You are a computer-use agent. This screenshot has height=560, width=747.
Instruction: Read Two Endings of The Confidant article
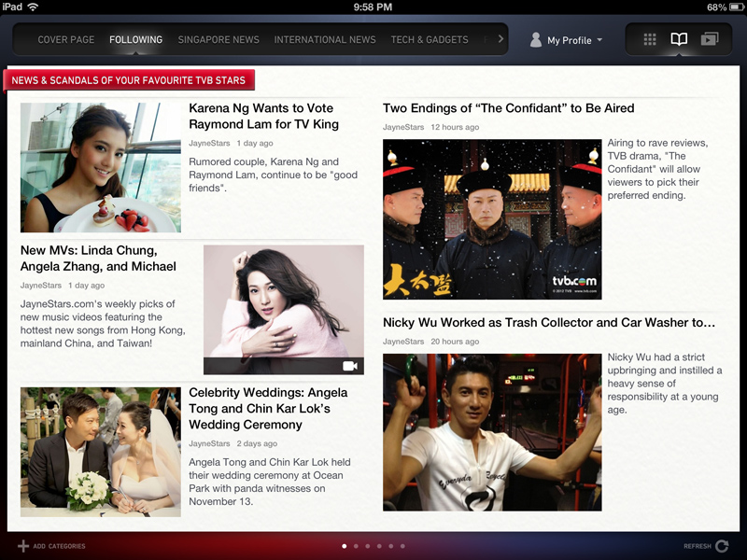tap(508, 108)
